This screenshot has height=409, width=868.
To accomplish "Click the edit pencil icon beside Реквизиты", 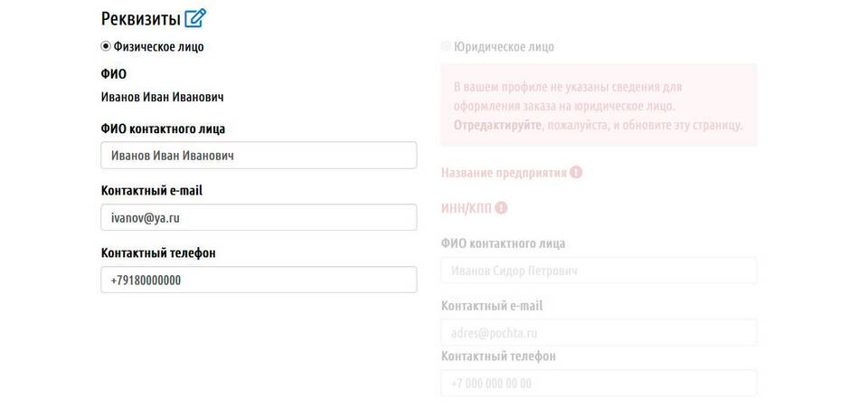I will 195,18.
